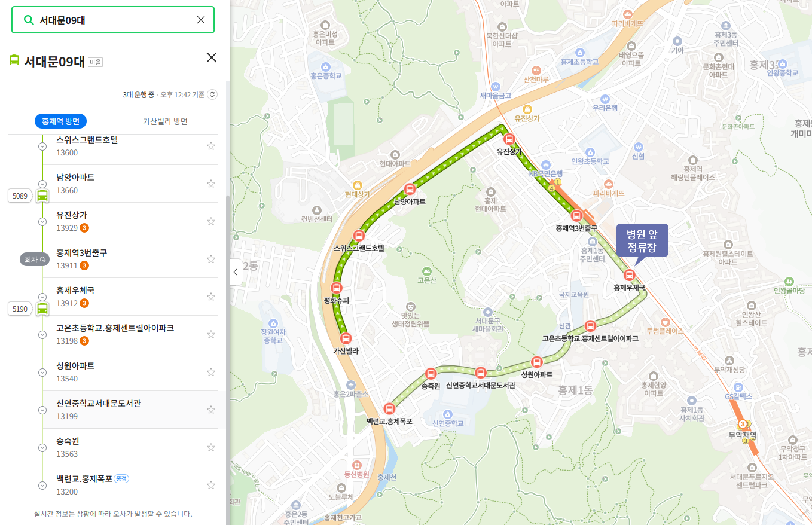Toggle favorite star for 송죽원 stop
This screenshot has height=525, width=812.
pos(210,447)
